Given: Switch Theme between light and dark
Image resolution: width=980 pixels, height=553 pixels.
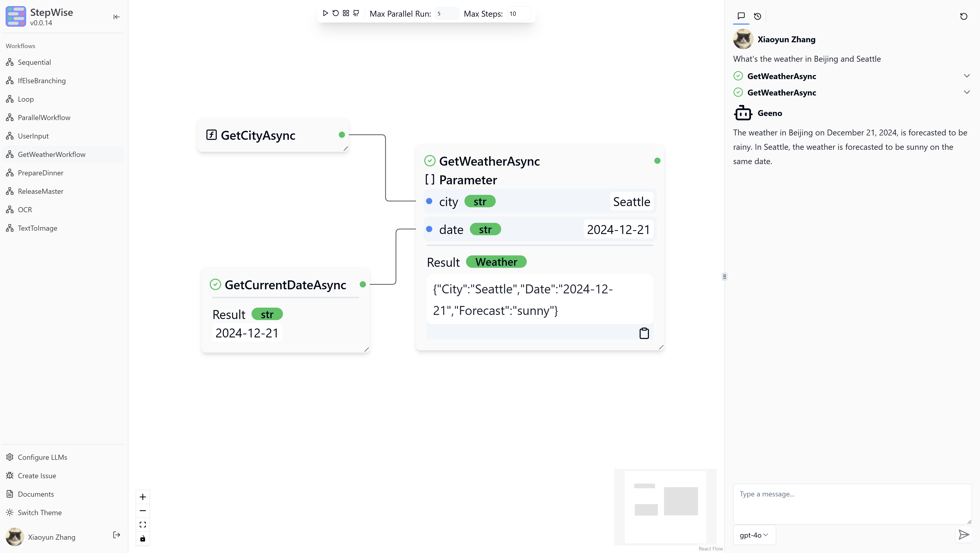Looking at the screenshot, I should tap(40, 512).
